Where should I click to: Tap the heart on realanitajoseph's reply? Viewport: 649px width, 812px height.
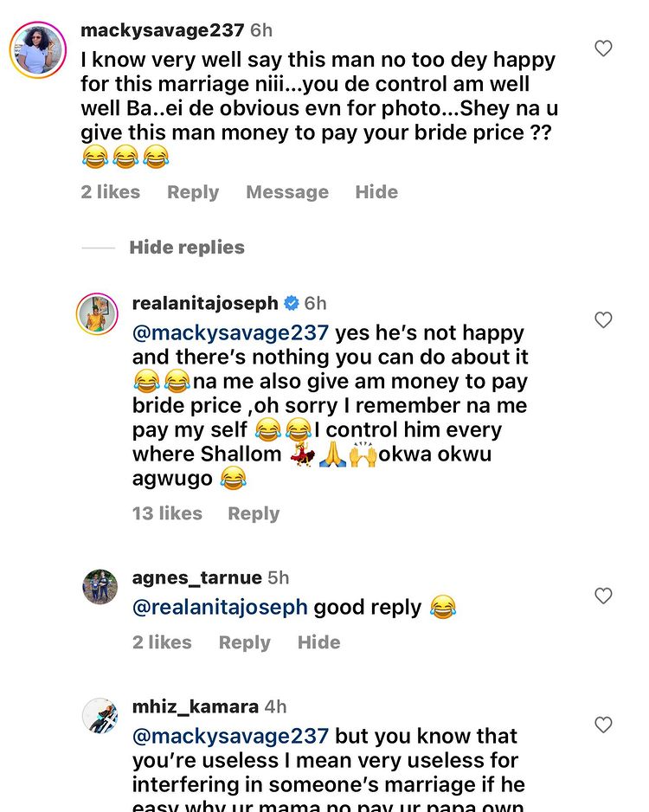point(603,321)
